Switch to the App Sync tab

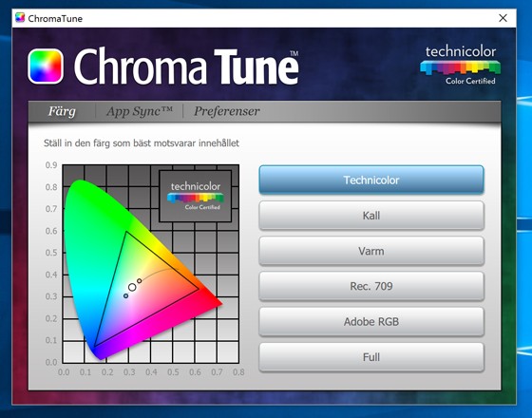140,111
